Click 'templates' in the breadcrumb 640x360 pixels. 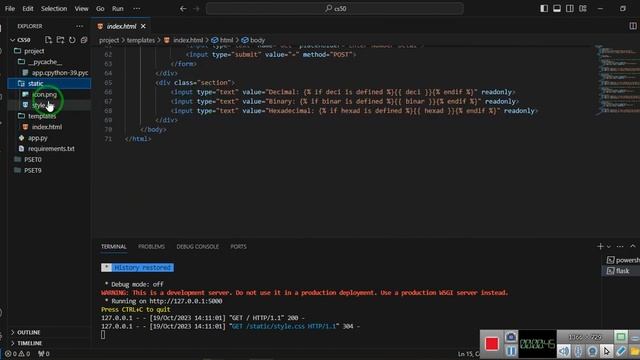click(x=140, y=40)
